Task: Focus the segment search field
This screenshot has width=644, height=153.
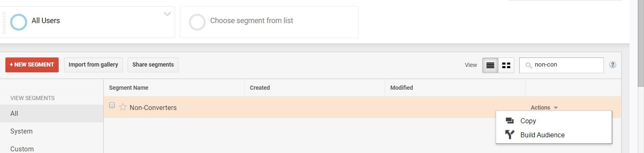Action: [x=561, y=65]
